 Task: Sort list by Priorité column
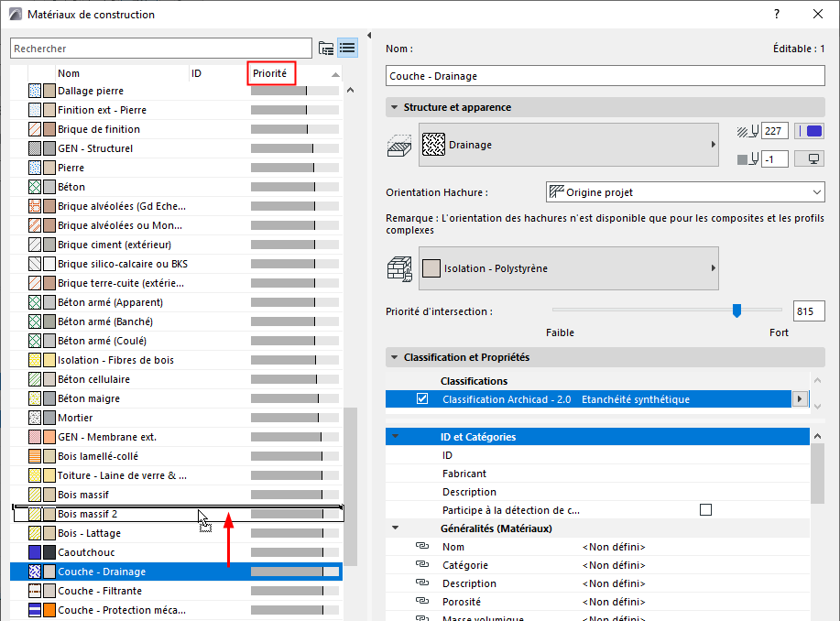pos(270,73)
